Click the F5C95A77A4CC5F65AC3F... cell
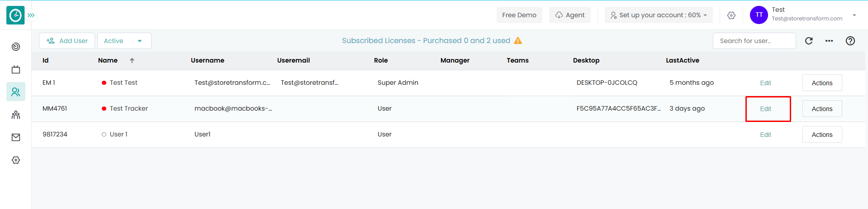Image resolution: width=868 pixels, height=209 pixels. click(619, 108)
